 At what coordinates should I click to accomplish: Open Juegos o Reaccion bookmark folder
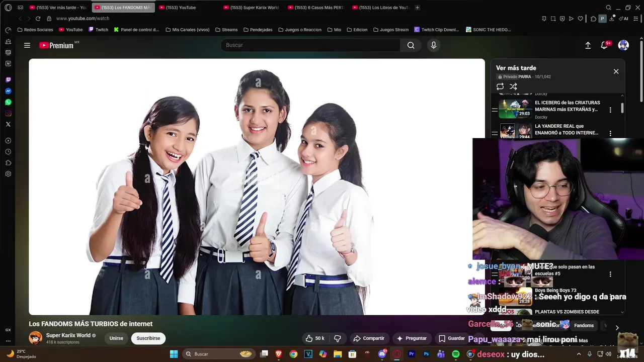[300, 30]
